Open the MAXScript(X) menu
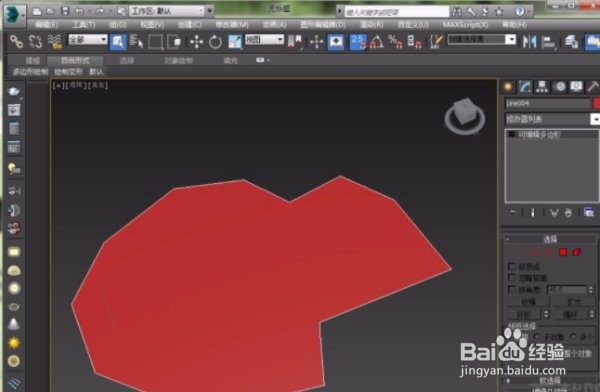The image size is (600, 392). 465,25
